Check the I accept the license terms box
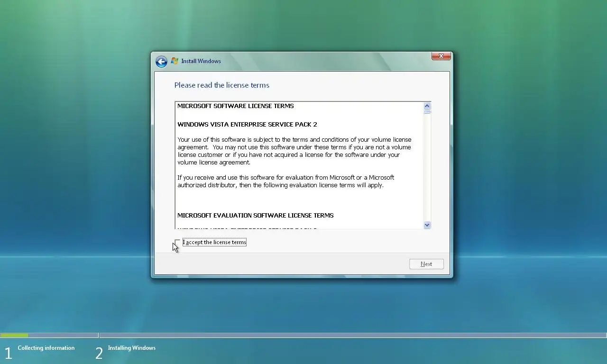Viewport: 607px width, 364px height. (178, 242)
